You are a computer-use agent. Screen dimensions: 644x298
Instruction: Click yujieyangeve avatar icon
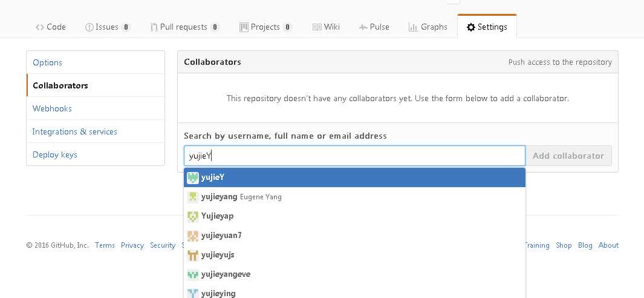193,274
